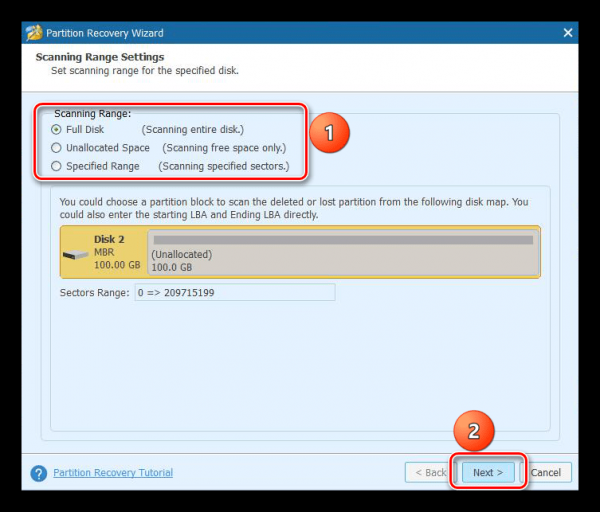
Task: Click the Sectors Range input field
Action: (x=235, y=293)
